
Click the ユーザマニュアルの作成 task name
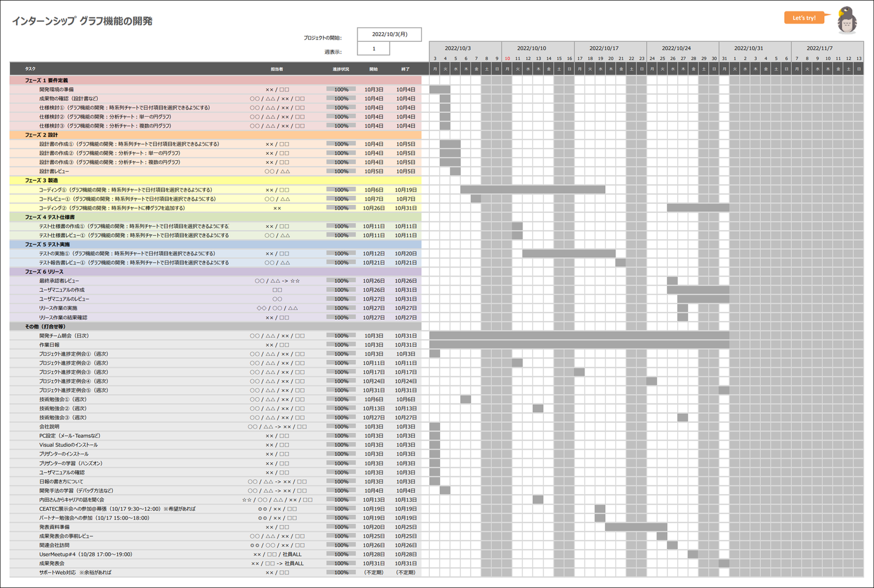coord(62,290)
